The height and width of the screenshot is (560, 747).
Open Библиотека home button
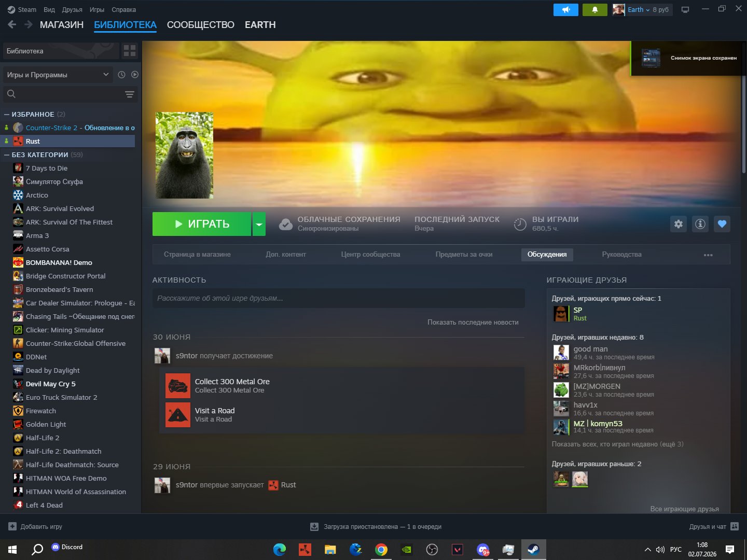tap(61, 51)
